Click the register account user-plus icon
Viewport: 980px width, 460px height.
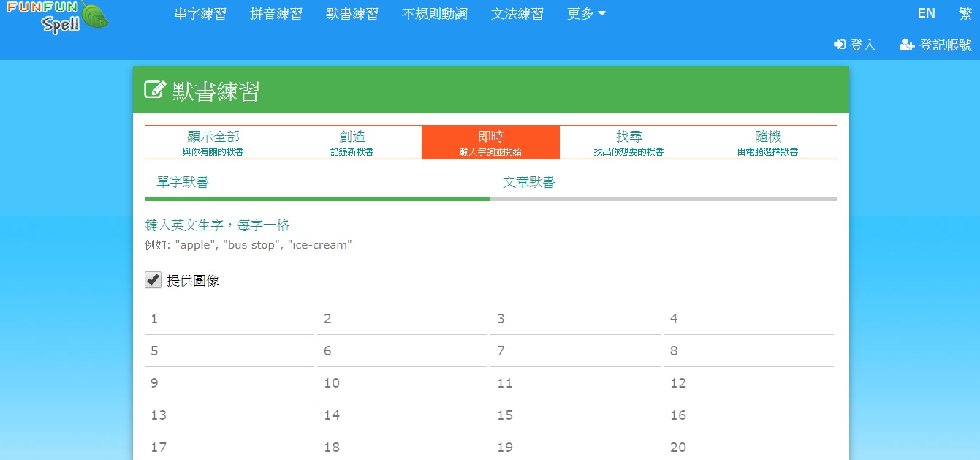[x=907, y=45]
